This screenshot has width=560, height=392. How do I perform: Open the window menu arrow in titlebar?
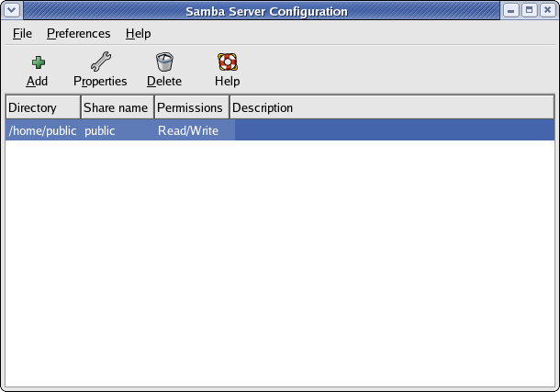tap(12, 10)
